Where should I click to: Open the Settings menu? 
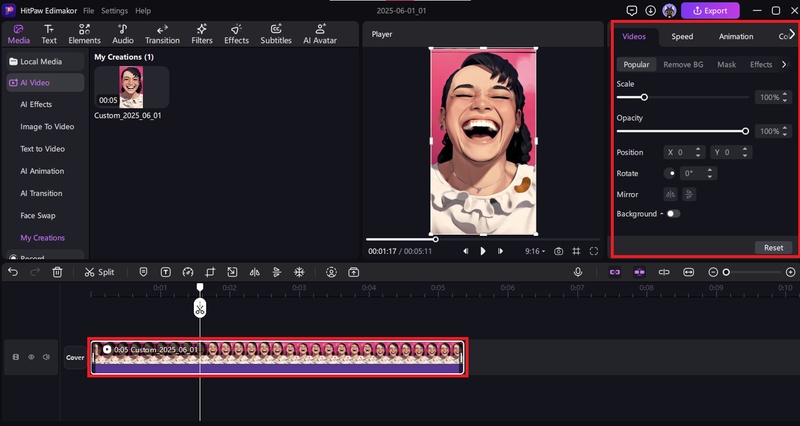pos(114,11)
